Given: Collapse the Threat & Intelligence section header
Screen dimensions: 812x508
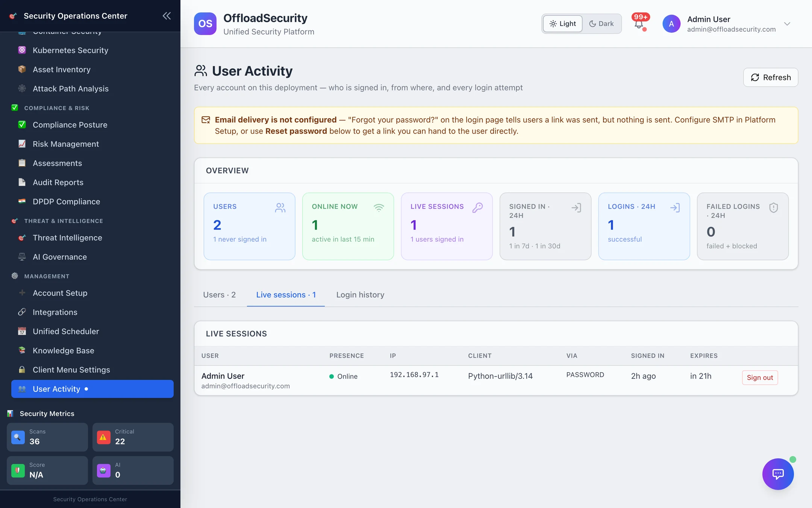Looking at the screenshot, I should coord(64,221).
